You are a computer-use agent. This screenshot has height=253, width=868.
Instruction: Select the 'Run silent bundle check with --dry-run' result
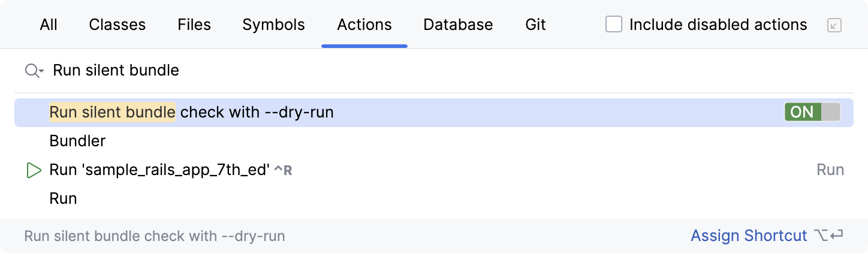click(192, 112)
